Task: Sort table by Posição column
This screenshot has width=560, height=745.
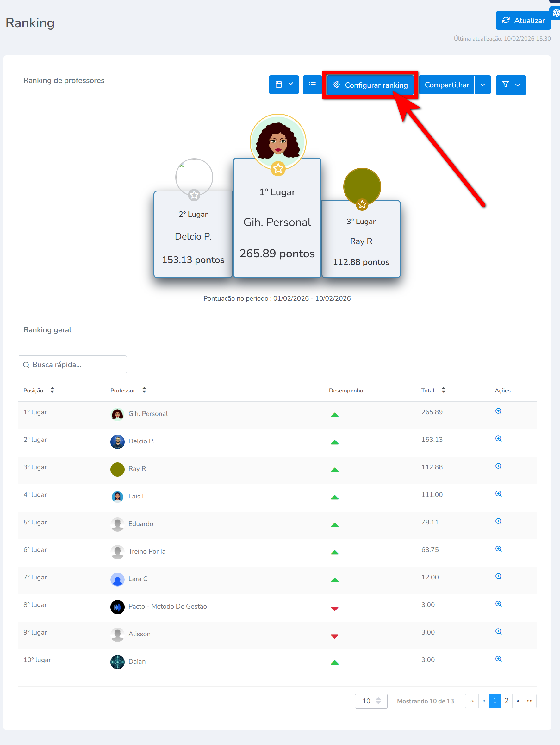Action: tap(52, 390)
